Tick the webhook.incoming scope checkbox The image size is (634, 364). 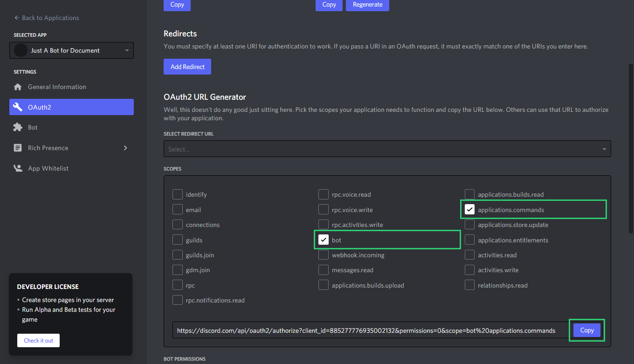(323, 255)
